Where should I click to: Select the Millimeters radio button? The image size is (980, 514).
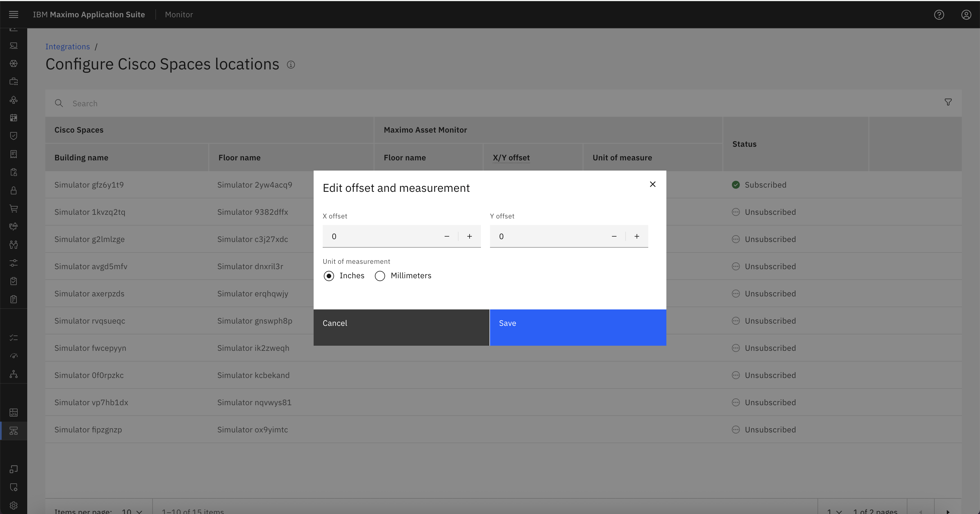click(380, 276)
